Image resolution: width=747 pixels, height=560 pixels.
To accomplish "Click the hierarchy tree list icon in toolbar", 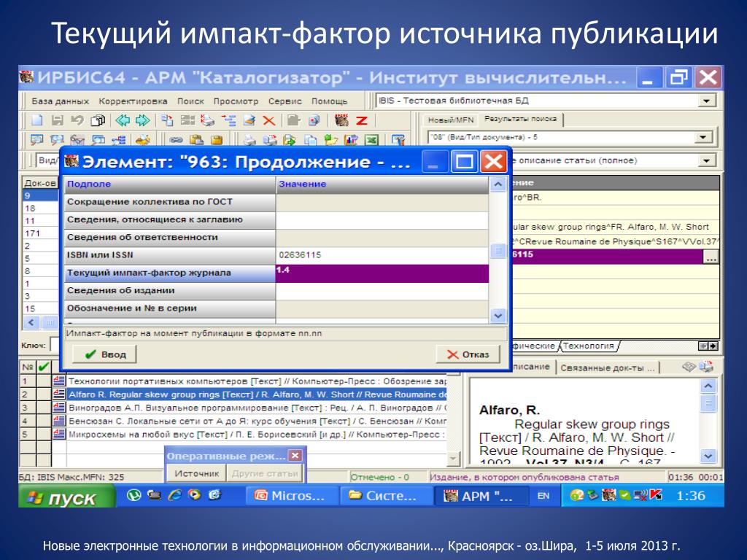I will point(229,120).
